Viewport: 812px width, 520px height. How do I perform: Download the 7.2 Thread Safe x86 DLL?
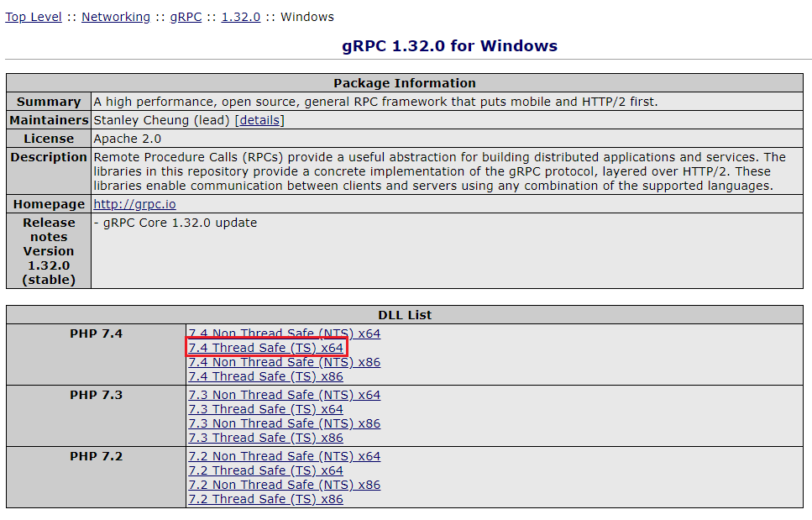(266, 499)
